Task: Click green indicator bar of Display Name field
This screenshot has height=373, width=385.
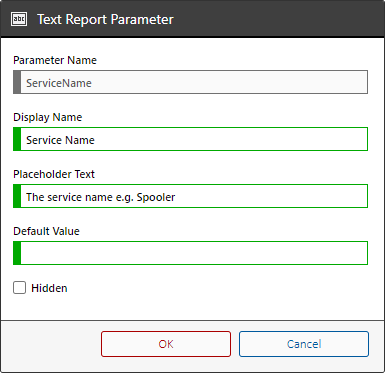Action: tap(17, 139)
